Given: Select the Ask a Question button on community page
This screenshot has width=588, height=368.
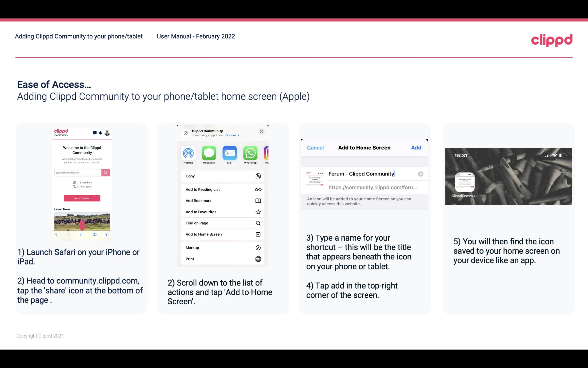Looking at the screenshot, I should (x=82, y=199).
